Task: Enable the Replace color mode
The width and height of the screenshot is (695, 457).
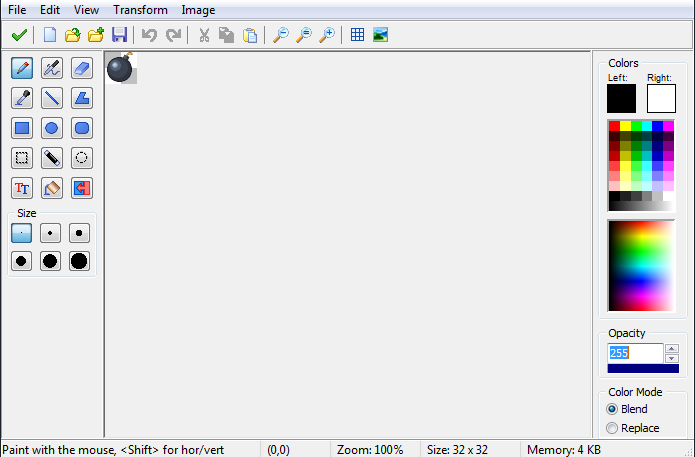Action: click(612, 428)
